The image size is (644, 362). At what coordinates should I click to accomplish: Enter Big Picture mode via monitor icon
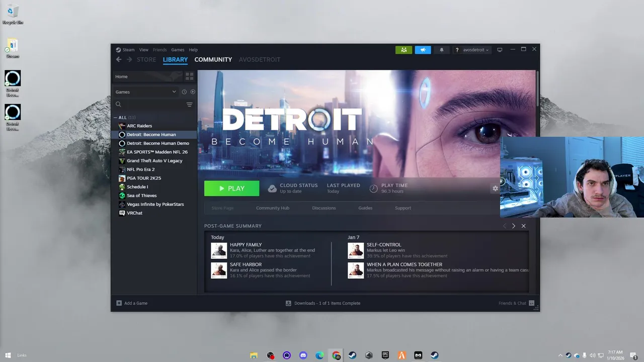click(500, 50)
